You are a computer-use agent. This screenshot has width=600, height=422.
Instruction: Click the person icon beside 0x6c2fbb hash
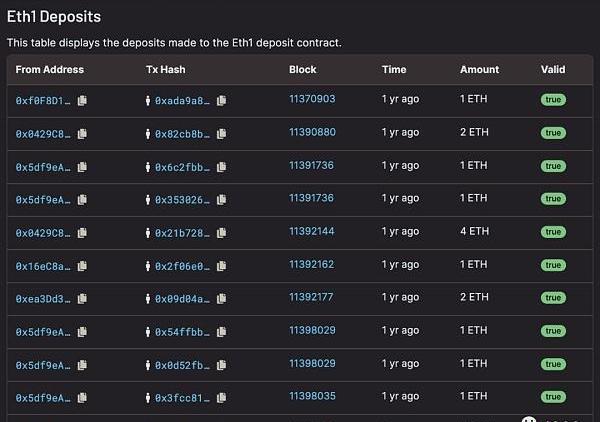tap(148, 166)
